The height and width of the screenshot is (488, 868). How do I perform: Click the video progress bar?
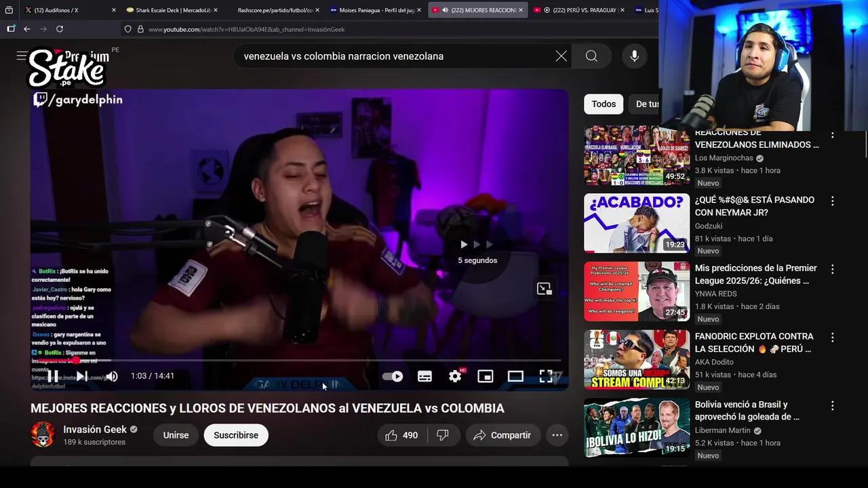(298, 361)
